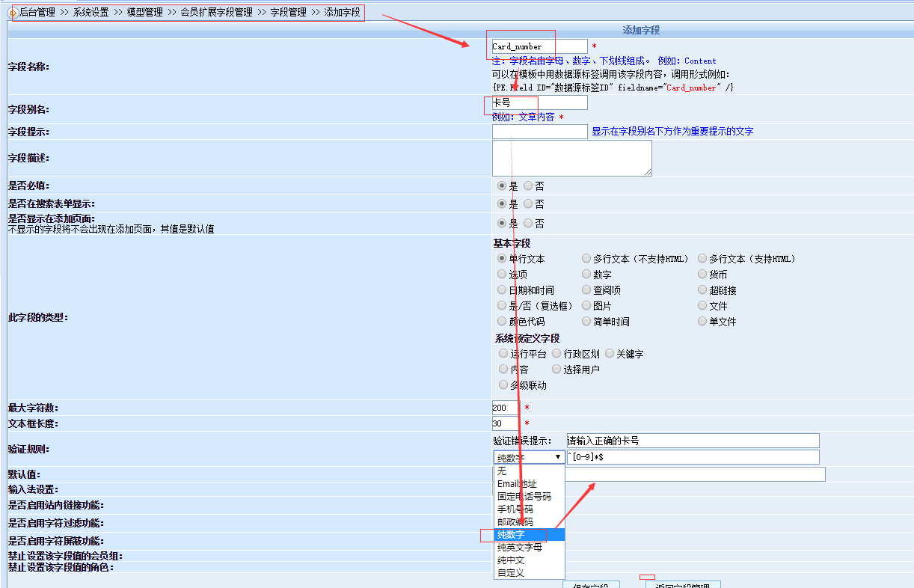
Task: Select 手机号码 in the dropdown list
Action: [515, 509]
